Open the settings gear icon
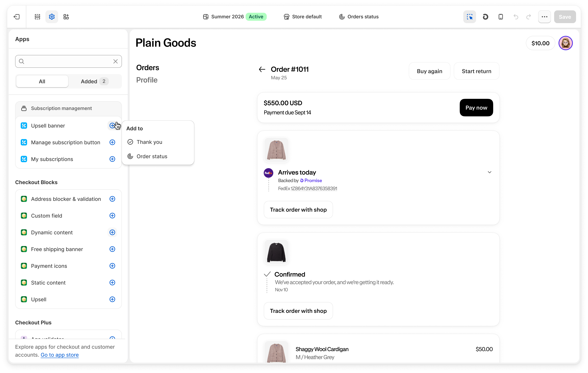588x373 pixels. click(x=52, y=17)
